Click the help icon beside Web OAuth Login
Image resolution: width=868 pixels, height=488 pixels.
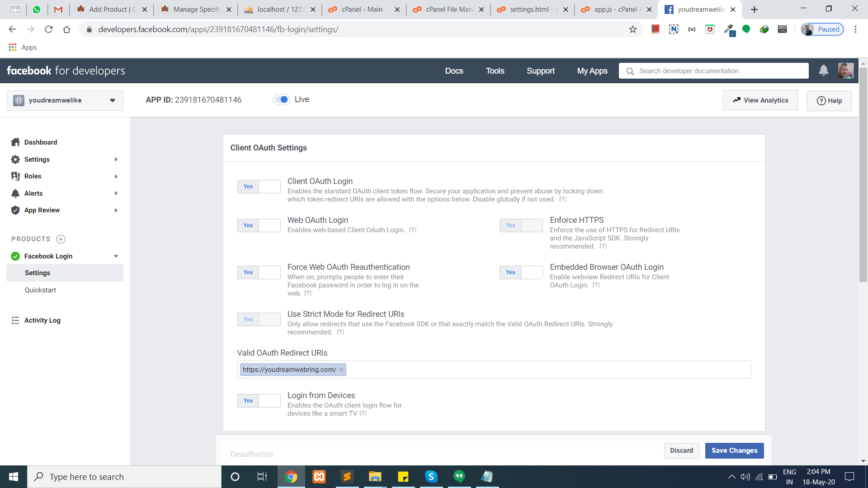coord(412,230)
